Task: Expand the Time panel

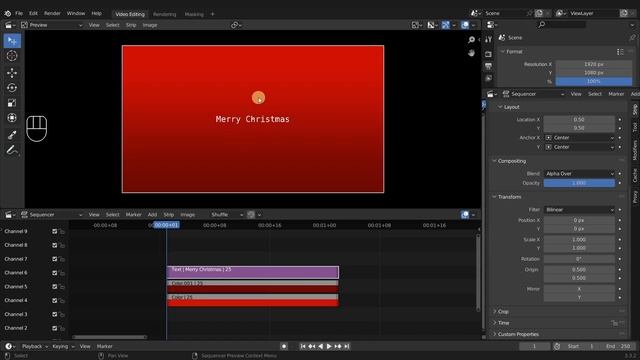Action: click(x=504, y=323)
